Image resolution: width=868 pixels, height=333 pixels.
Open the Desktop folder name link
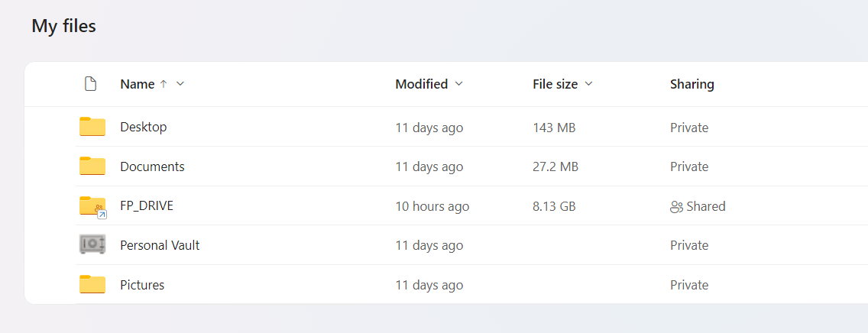pyautogui.click(x=143, y=127)
